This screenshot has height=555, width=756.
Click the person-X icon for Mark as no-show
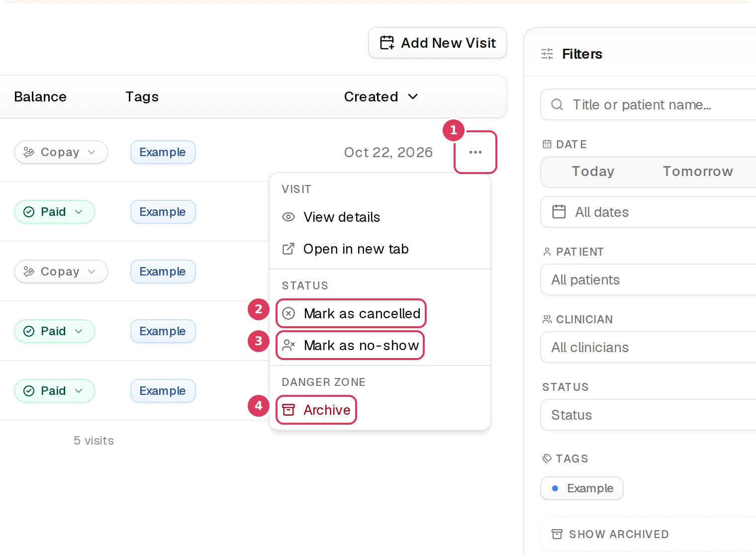[x=288, y=345]
